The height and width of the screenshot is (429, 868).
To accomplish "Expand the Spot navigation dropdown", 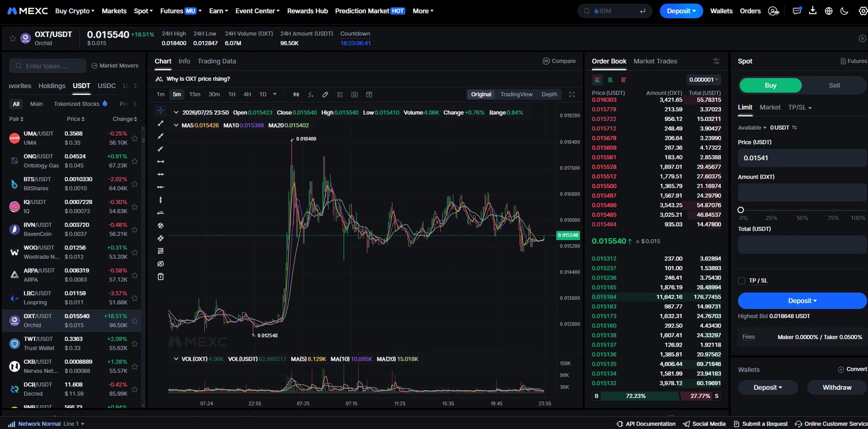I will (143, 11).
